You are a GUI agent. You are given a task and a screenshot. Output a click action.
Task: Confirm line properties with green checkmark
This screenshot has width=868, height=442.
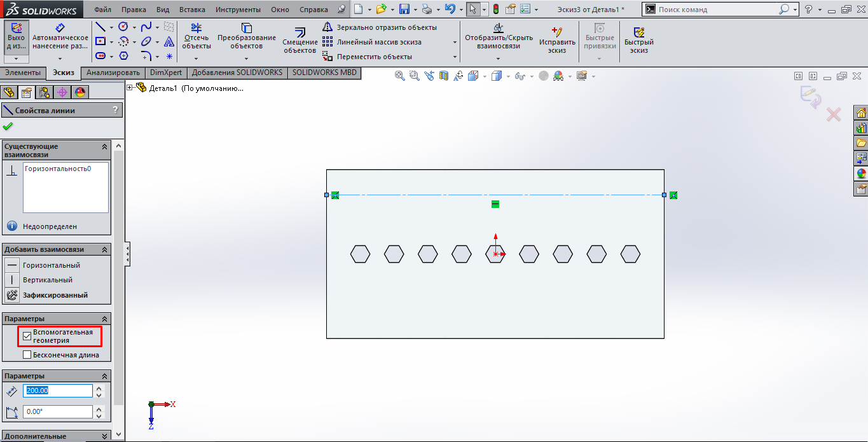(8, 126)
